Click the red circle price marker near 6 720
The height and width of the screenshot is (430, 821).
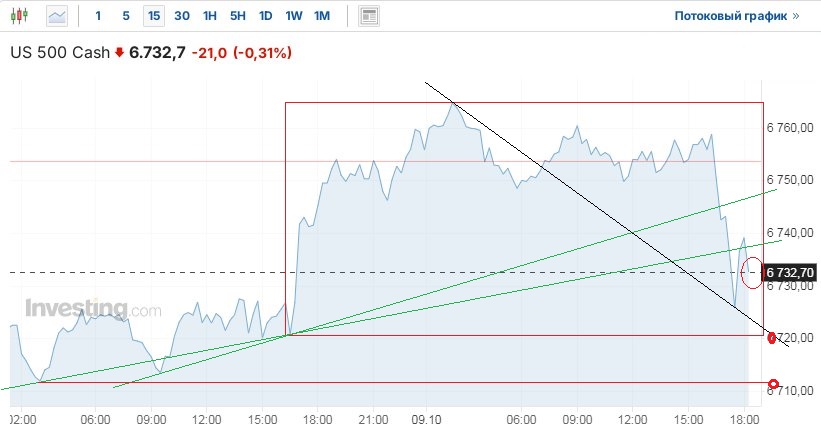(x=772, y=338)
